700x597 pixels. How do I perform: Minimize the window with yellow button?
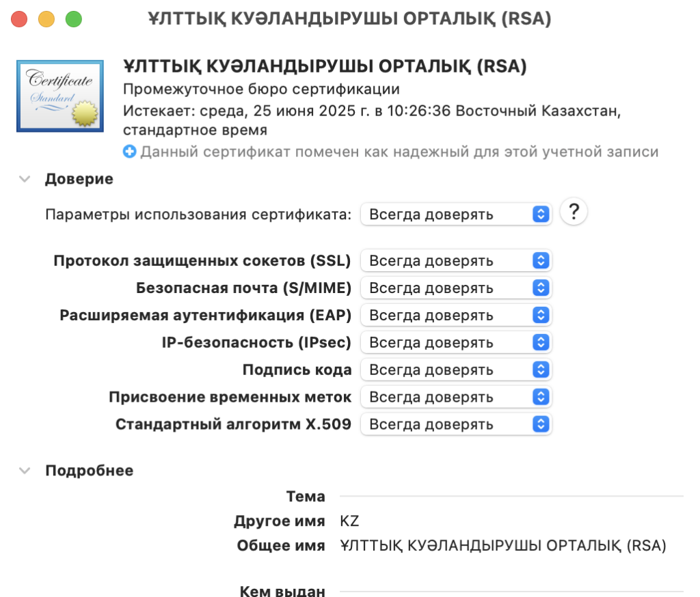coord(46,19)
